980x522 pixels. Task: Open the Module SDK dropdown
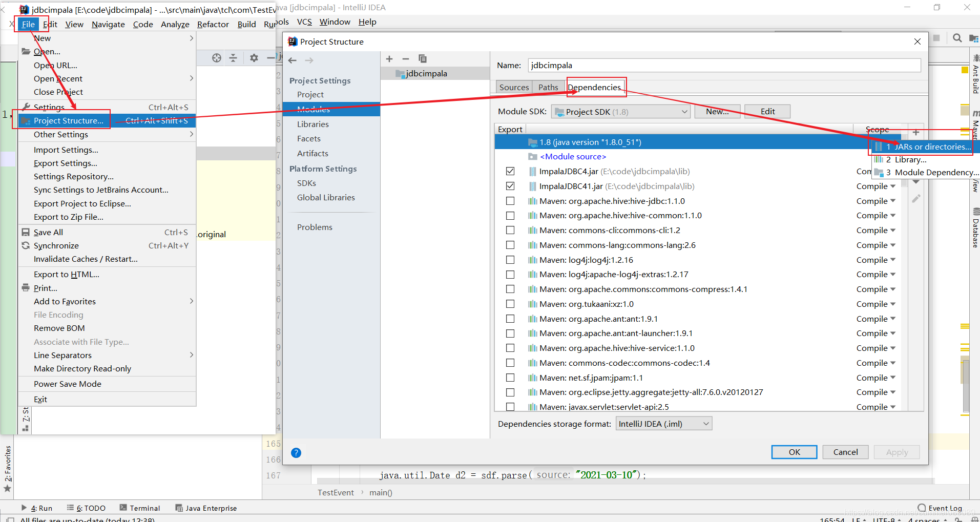[620, 112]
